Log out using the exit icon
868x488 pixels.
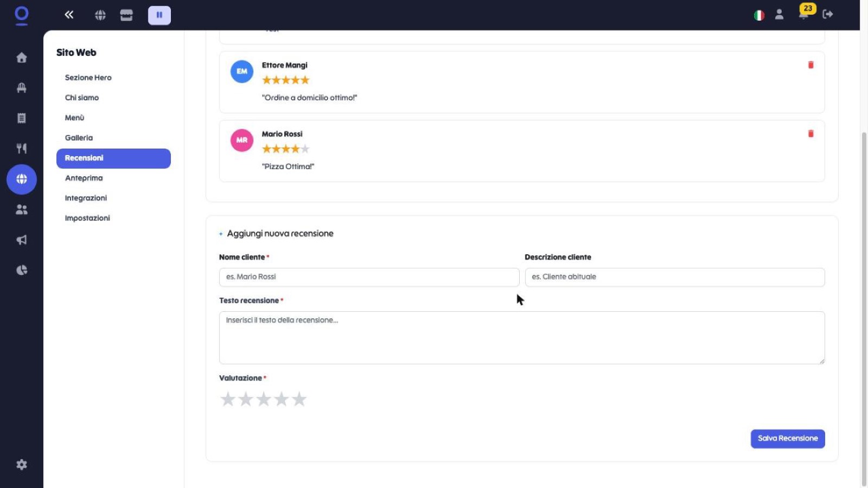828,14
